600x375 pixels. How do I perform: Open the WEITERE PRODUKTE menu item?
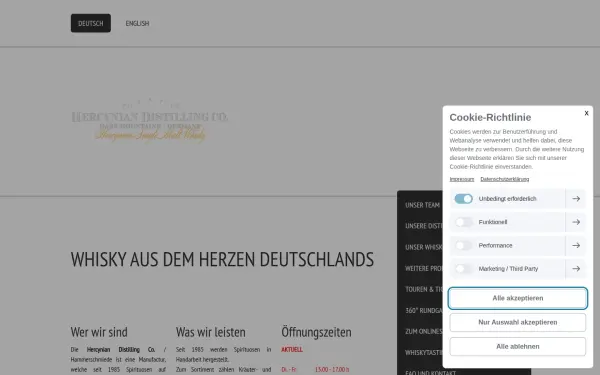[x=424, y=268]
